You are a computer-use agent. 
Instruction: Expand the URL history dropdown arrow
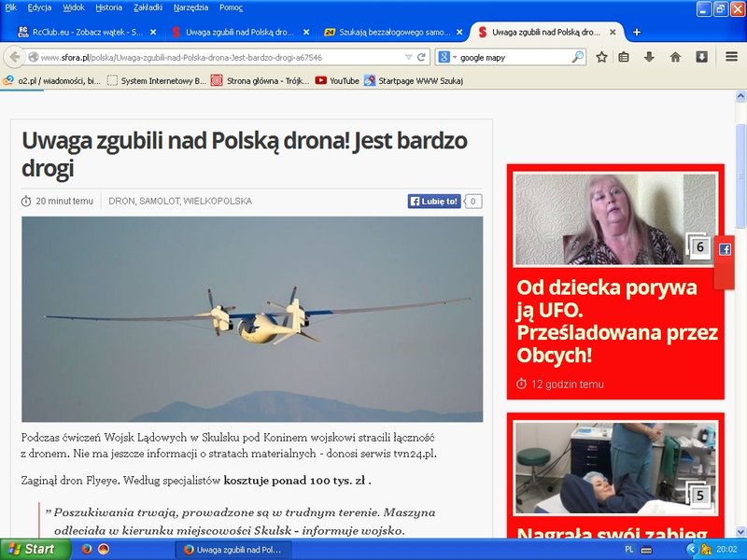click(x=408, y=57)
